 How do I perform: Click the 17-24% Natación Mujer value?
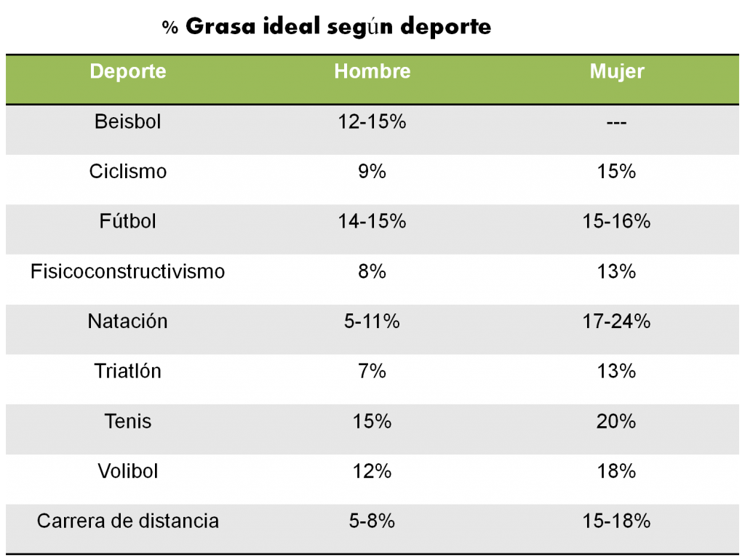coord(617,321)
